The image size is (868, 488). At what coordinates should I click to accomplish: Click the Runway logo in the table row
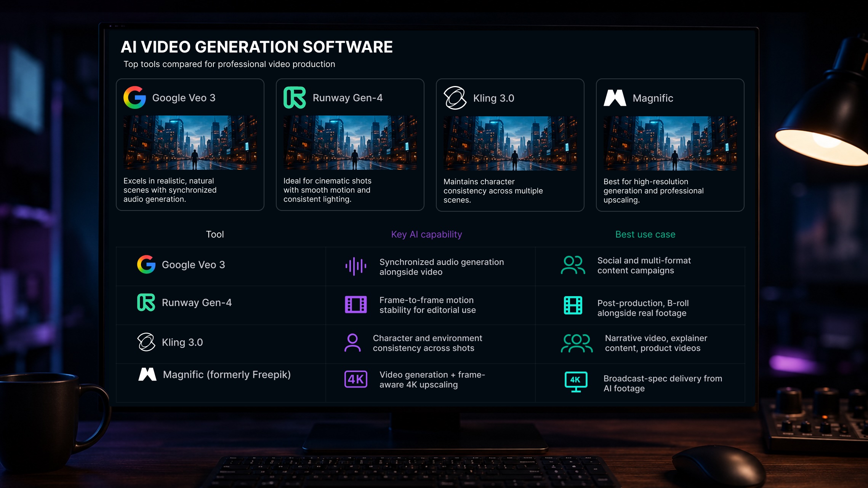(146, 302)
